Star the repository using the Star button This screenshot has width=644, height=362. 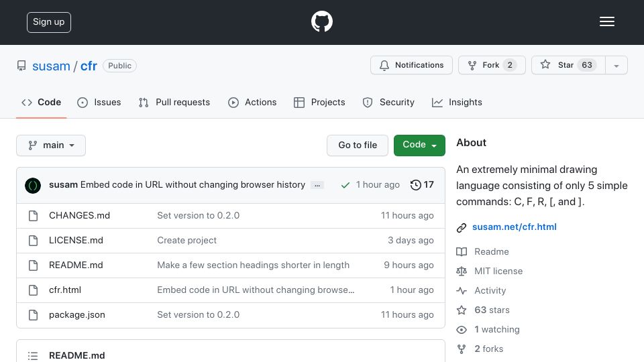coord(568,65)
